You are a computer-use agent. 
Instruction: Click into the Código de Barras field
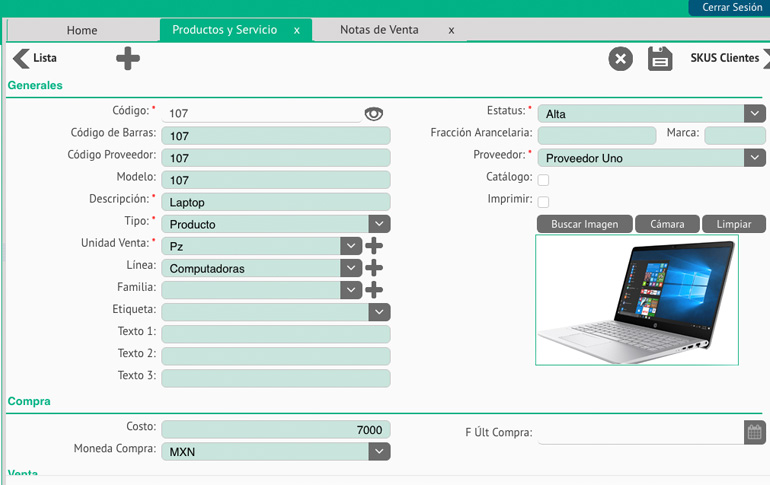point(276,136)
